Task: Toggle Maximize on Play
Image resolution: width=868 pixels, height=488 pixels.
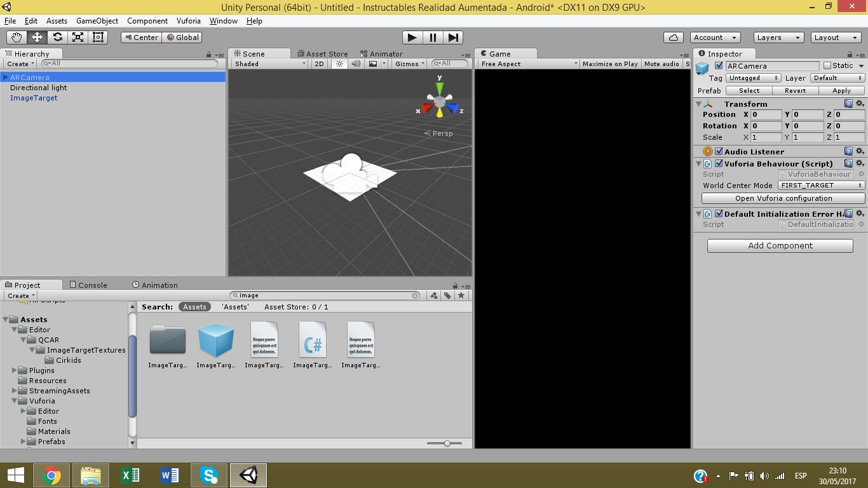Action: coord(610,64)
